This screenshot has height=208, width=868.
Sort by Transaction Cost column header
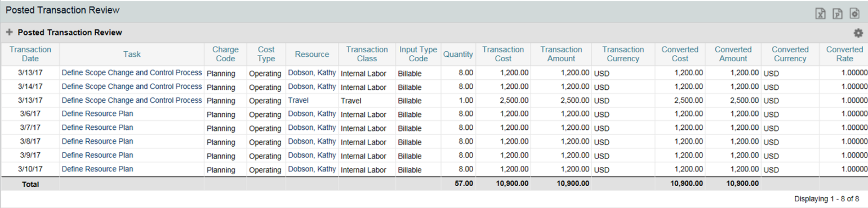click(503, 54)
